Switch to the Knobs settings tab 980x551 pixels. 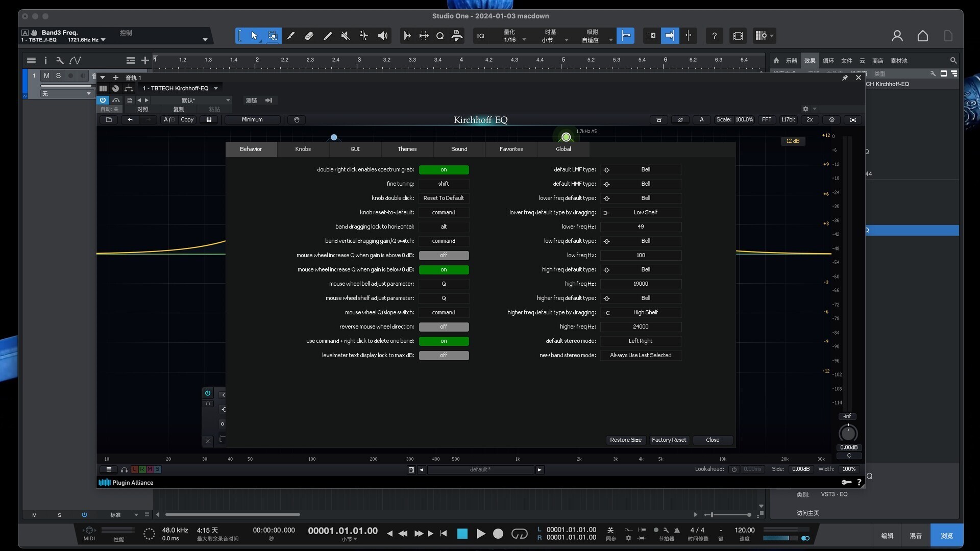coord(303,149)
